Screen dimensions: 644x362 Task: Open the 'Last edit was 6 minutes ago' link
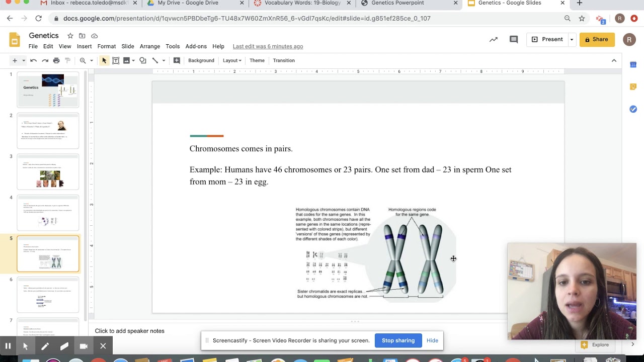(268, 46)
